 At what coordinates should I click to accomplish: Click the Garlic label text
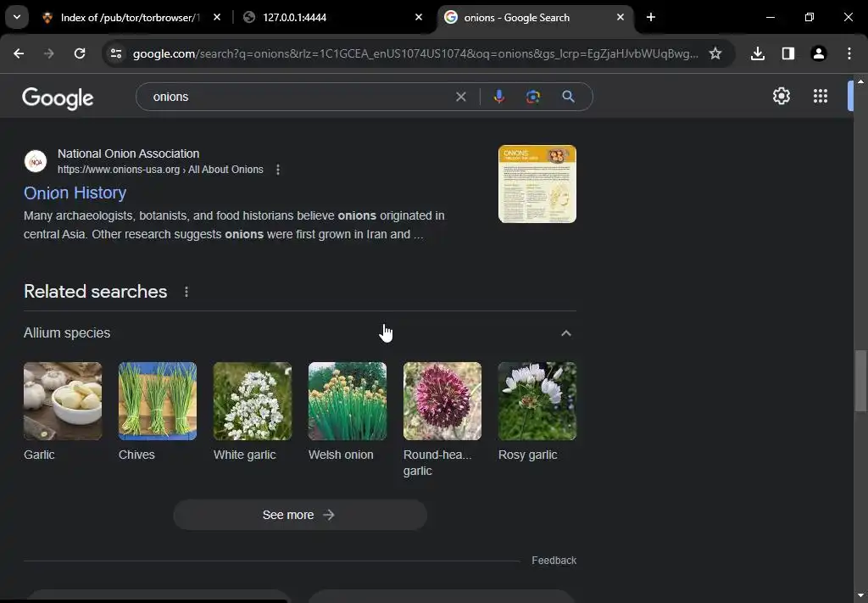coord(39,455)
